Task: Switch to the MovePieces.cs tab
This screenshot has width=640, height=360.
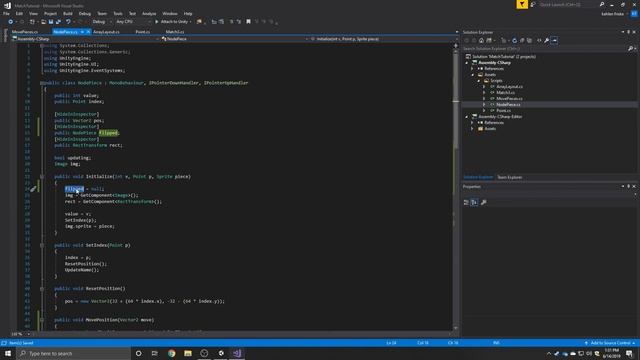Action: click(24, 32)
